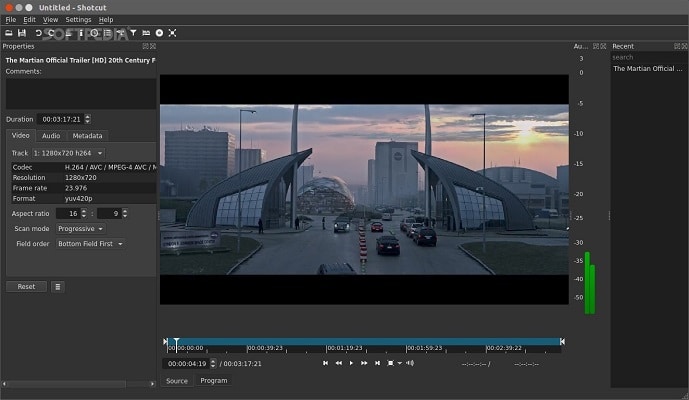Open the Filters panel via funnel icon
The height and width of the screenshot is (400, 689).
click(x=133, y=33)
